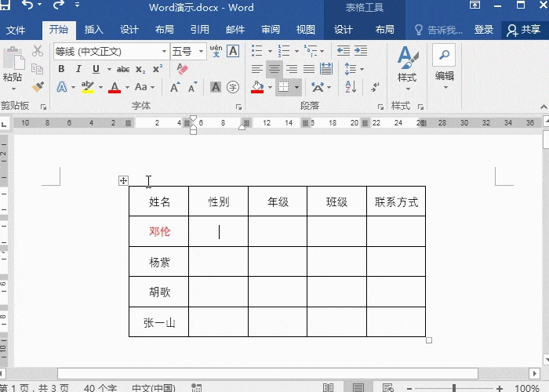Switch to the 引用 tab

pos(199,30)
